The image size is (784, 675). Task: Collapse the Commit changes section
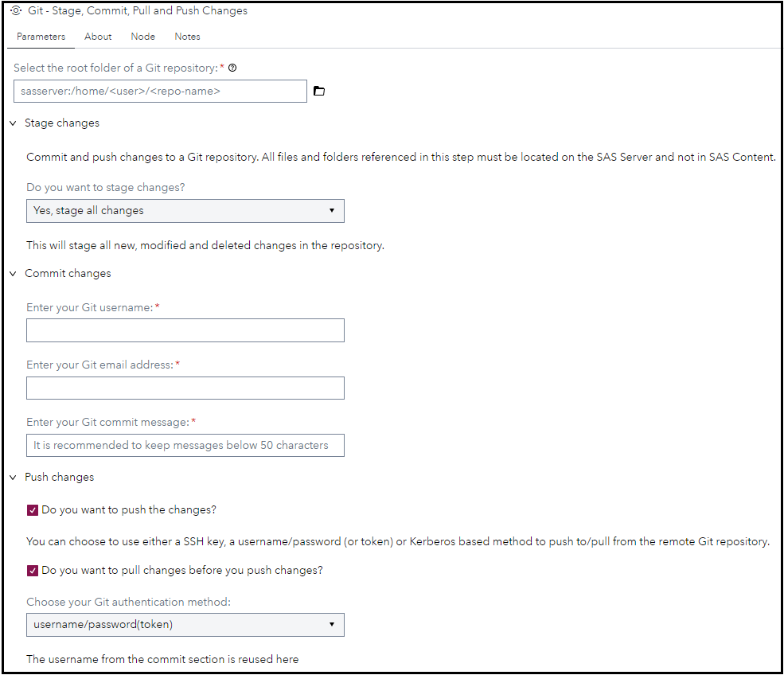13,274
